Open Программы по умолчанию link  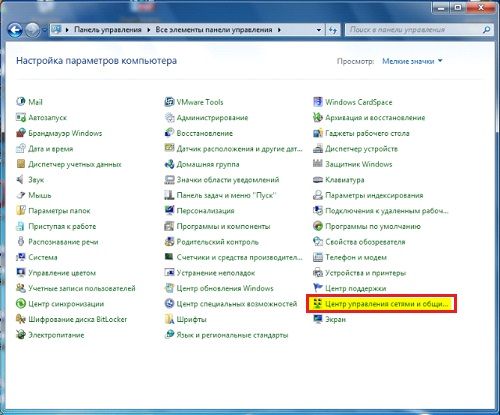[x=373, y=227]
